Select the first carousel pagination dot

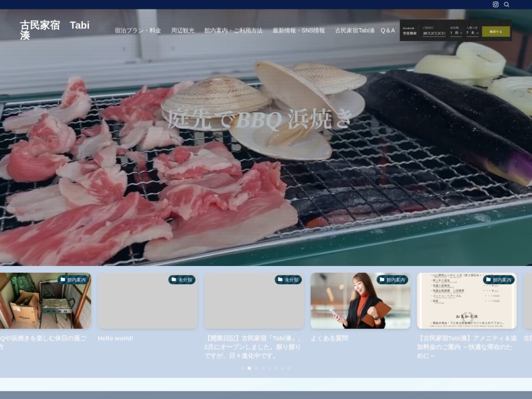tap(243, 368)
